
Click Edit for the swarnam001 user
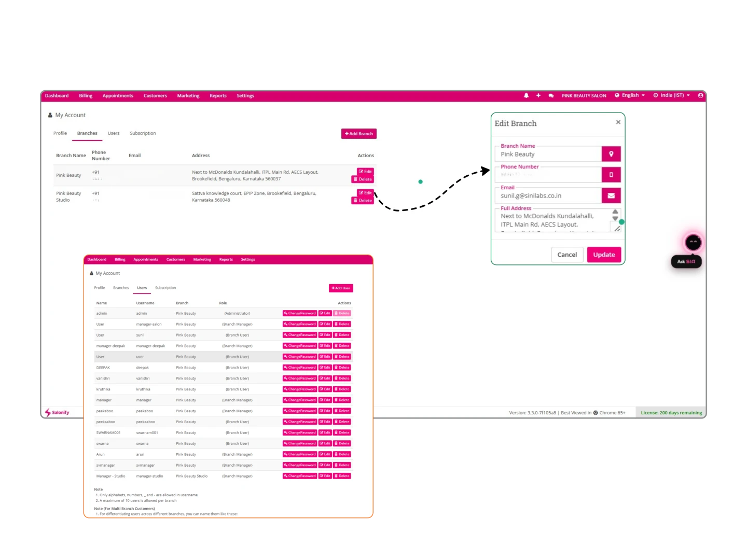point(325,432)
